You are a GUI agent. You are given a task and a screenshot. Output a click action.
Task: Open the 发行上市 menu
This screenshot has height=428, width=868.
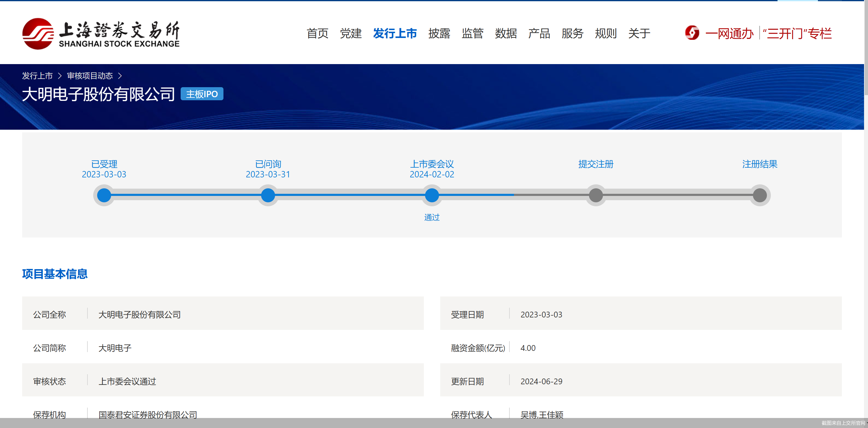tap(395, 33)
